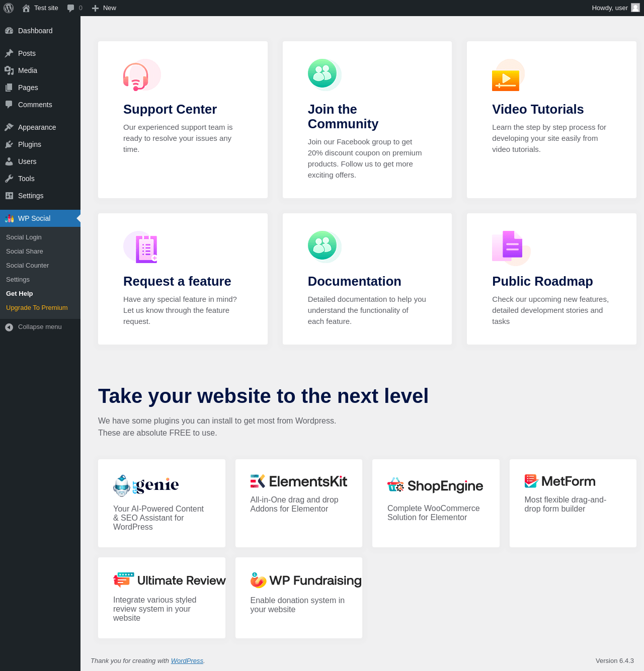Screen dimensions: 644x671
Task: Click the plus icon next to New
Action: tap(95, 8)
